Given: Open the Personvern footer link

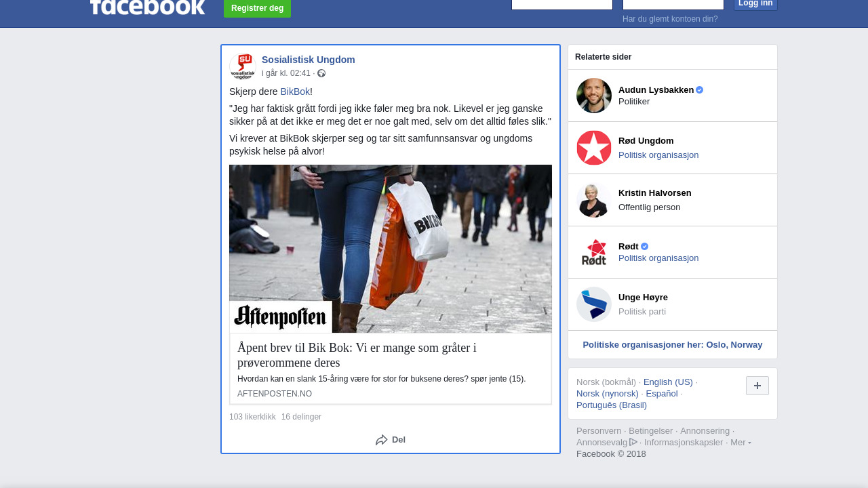Looking at the screenshot, I should [x=599, y=431].
